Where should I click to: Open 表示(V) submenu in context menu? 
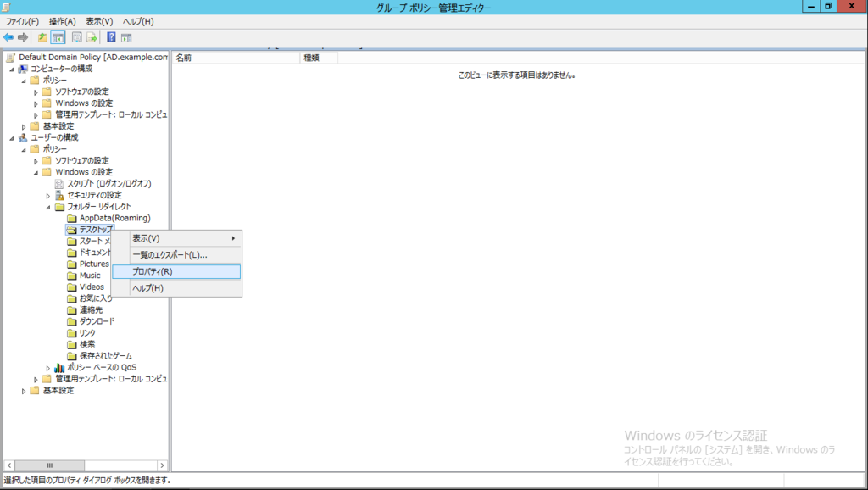point(176,238)
